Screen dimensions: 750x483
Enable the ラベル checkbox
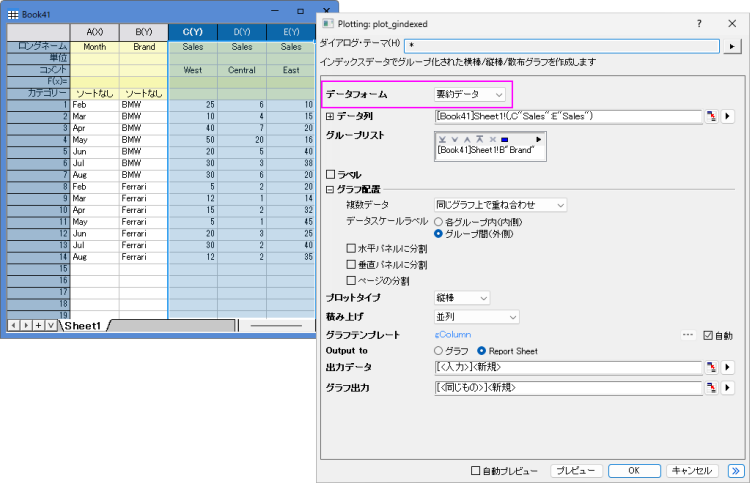(331, 175)
